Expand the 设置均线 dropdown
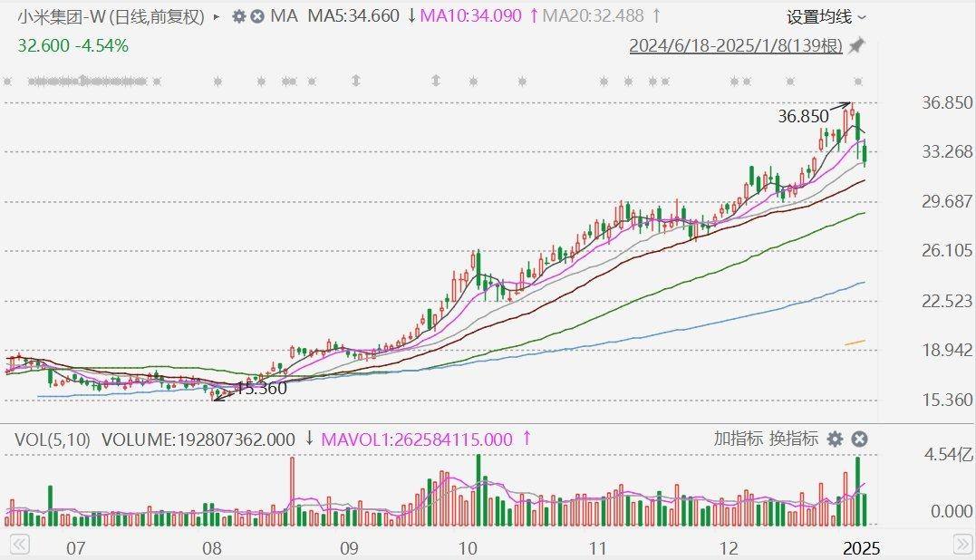Image resolution: width=976 pixels, height=560 pixels. (826, 16)
